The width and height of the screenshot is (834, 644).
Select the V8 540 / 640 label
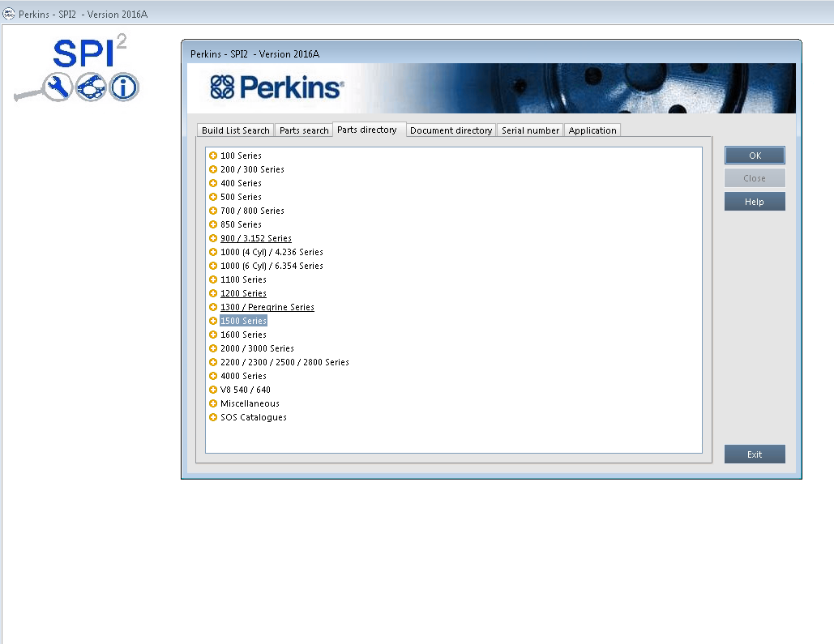(x=246, y=390)
